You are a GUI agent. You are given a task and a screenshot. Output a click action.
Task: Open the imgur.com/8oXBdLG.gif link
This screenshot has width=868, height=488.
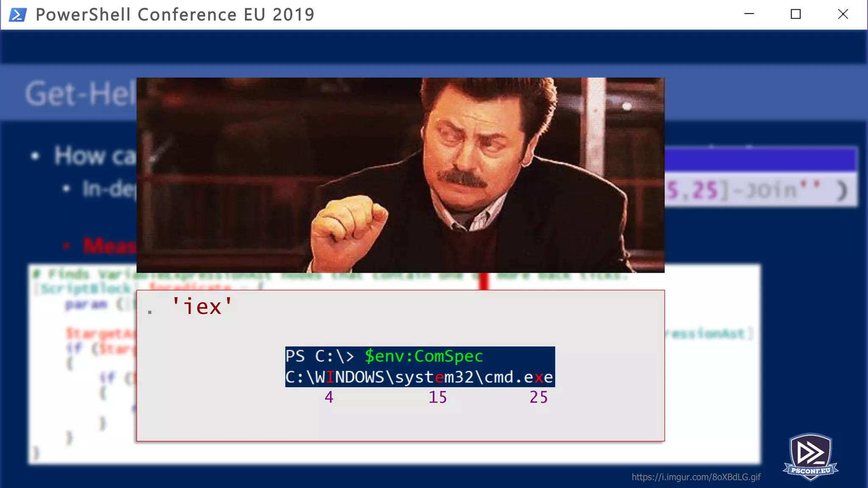coord(696,477)
